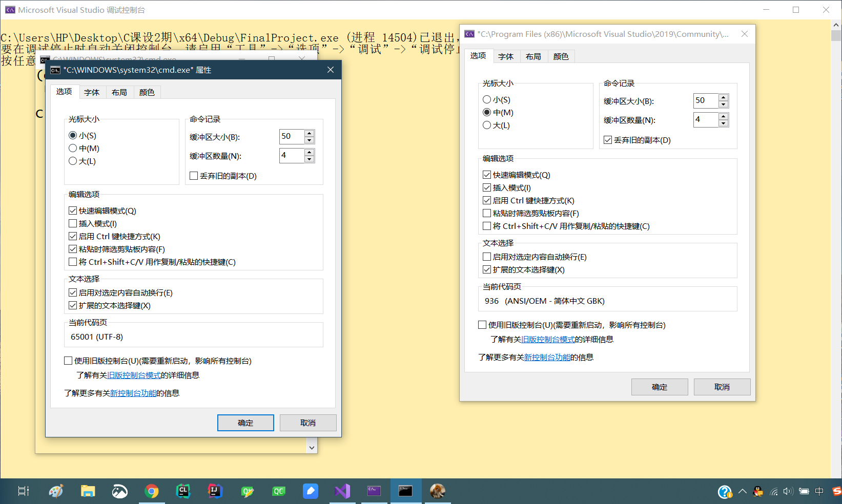Launch the Paint app from taskbar
This screenshot has width=842, height=504.
(56, 491)
